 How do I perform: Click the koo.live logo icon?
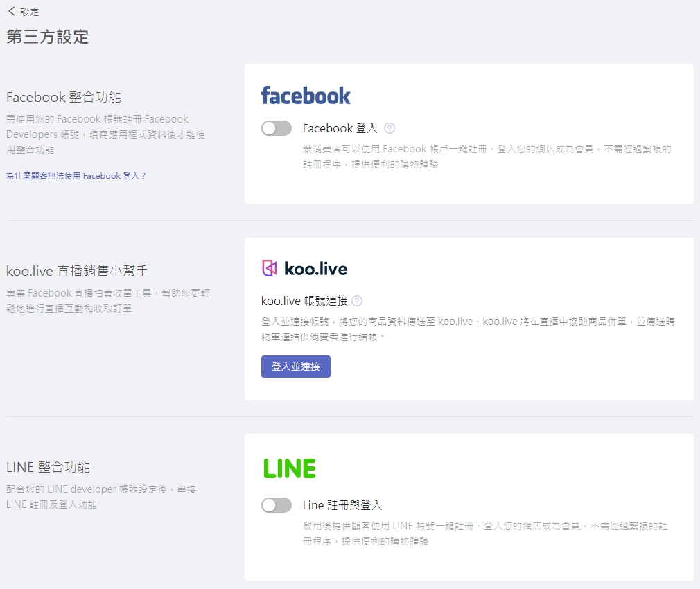pyautogui.click(x=269, y=269)
